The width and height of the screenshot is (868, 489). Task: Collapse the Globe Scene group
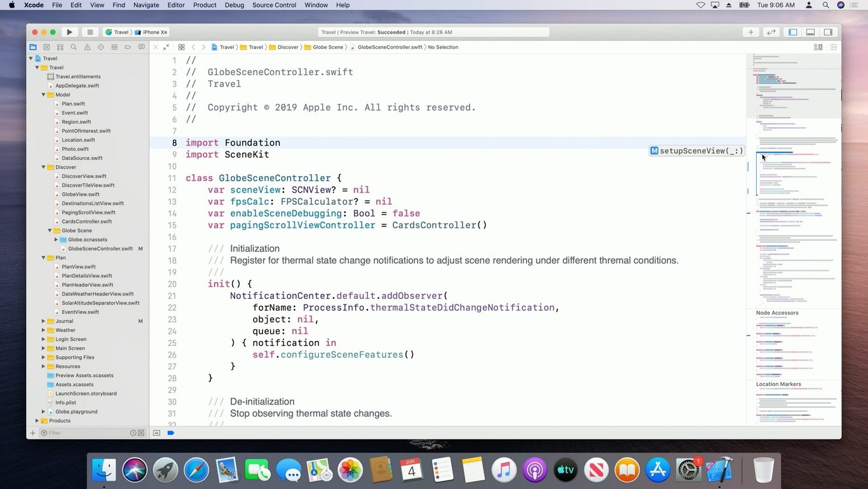pos(50,230)
